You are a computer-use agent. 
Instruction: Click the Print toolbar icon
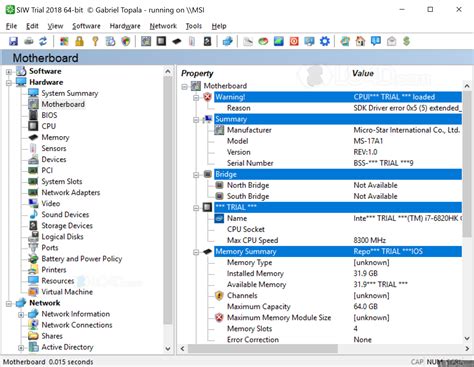coord(29,41)
